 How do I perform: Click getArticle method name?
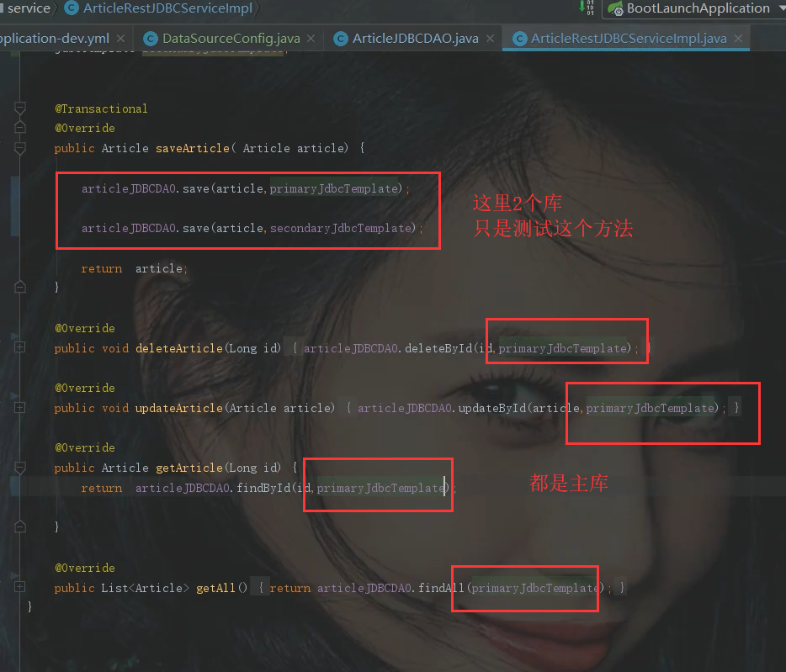click(189, 468)
